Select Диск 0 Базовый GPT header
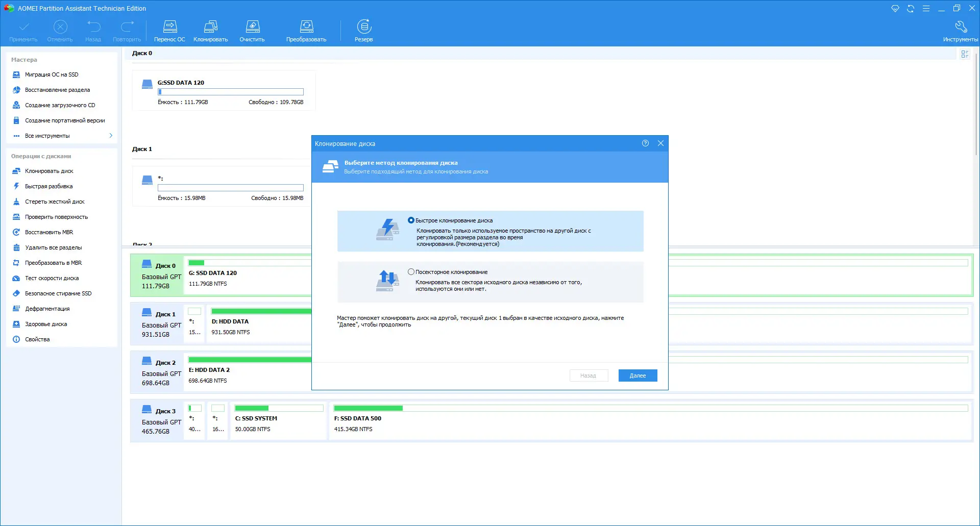Screen dimensions: 980x526 [157, 275]
